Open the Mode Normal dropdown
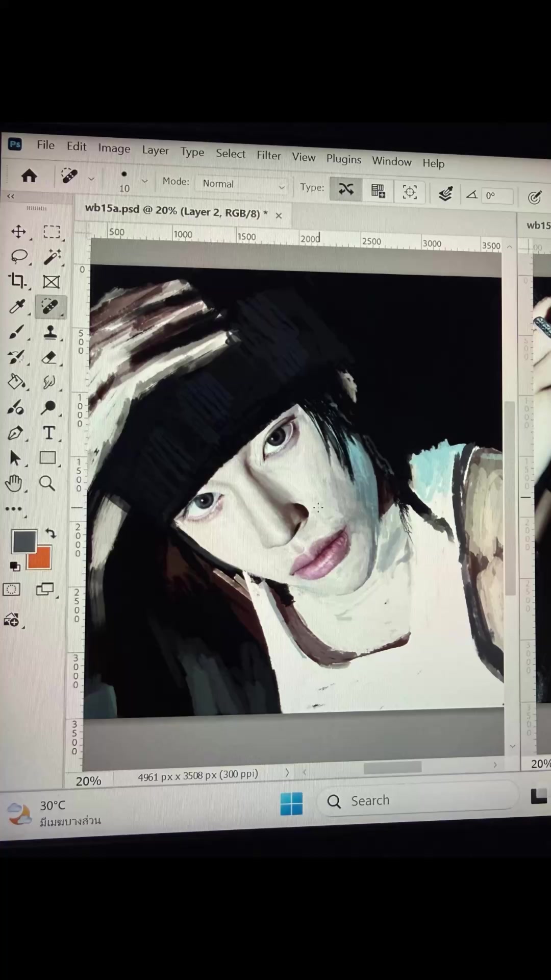The width and height of the screenshot is (551, 980). click(x=242, y=185)
